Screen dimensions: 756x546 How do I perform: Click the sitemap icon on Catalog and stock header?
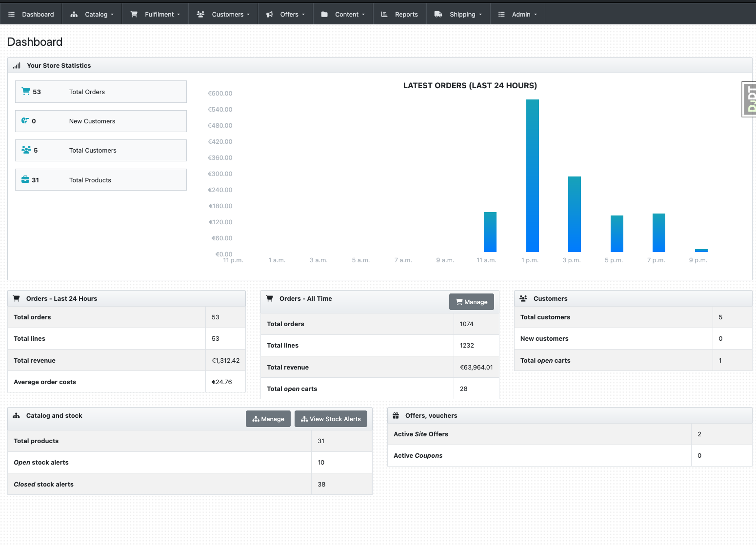point(16,415)
